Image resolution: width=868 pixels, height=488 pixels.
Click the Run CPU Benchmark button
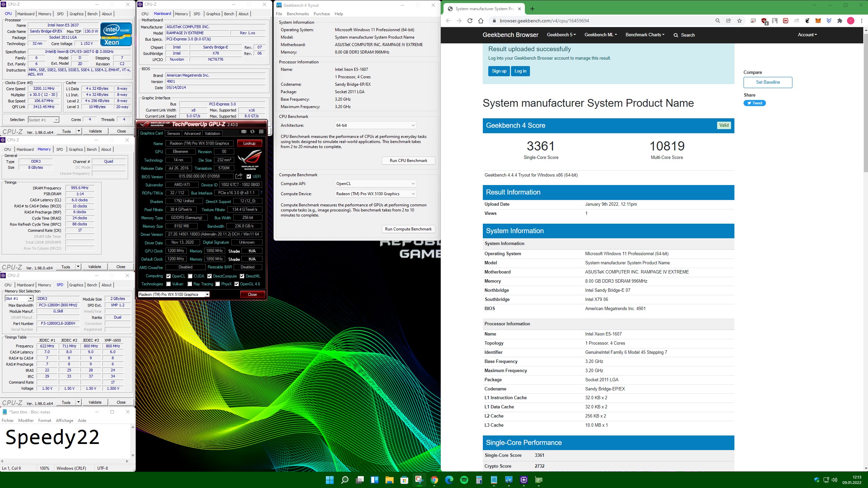click(408, 161)
